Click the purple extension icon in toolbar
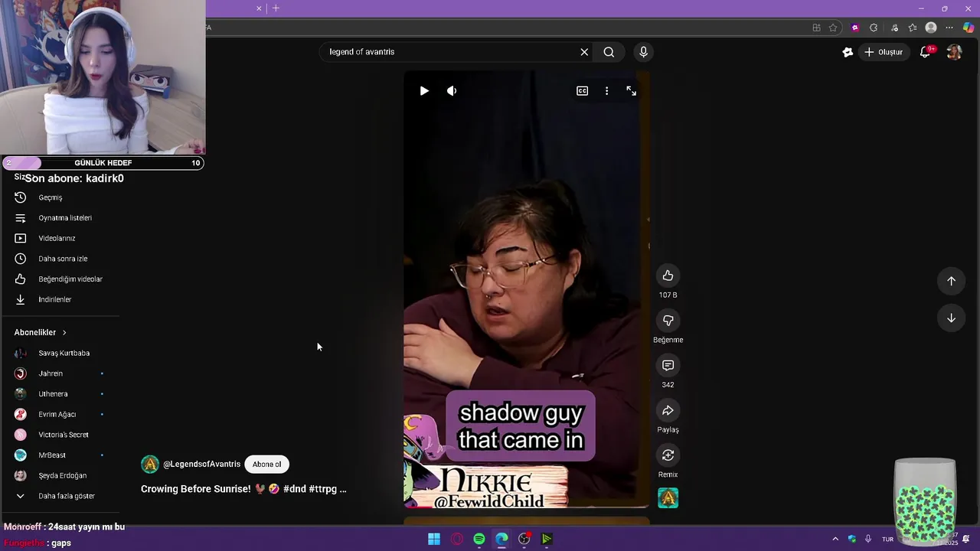The image size is (980, 551). coord(855,28)
